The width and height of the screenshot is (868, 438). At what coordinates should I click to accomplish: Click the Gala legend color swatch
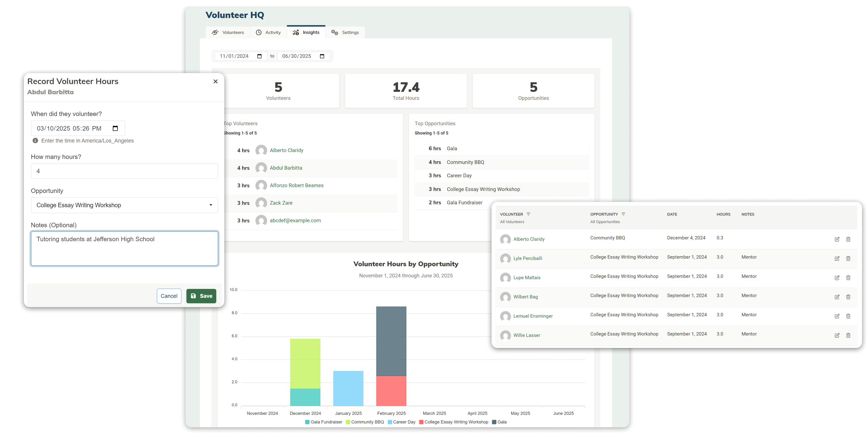pos(494,422)
